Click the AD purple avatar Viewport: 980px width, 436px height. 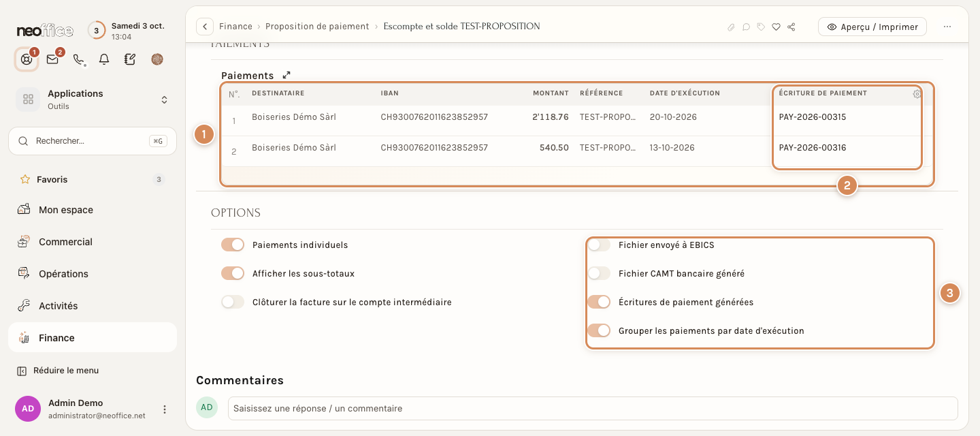point(28,409)
